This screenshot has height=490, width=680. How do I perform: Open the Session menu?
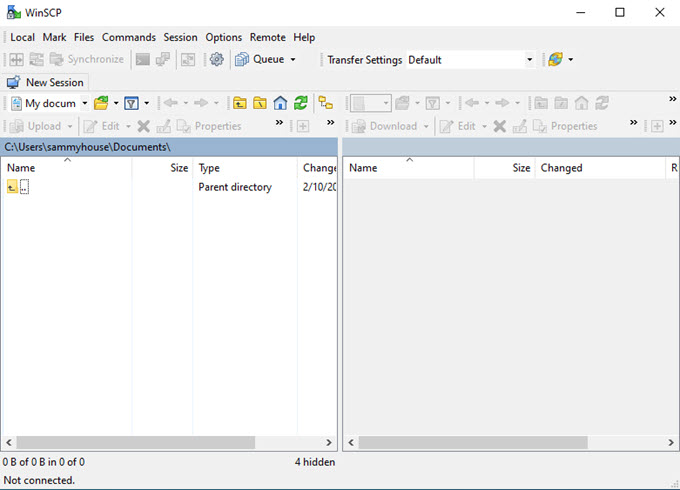(x=180, y=37)
